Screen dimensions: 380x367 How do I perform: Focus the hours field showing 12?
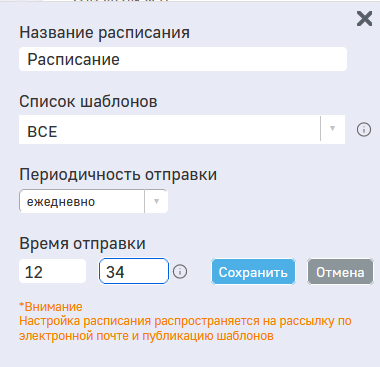pos(53,271)
